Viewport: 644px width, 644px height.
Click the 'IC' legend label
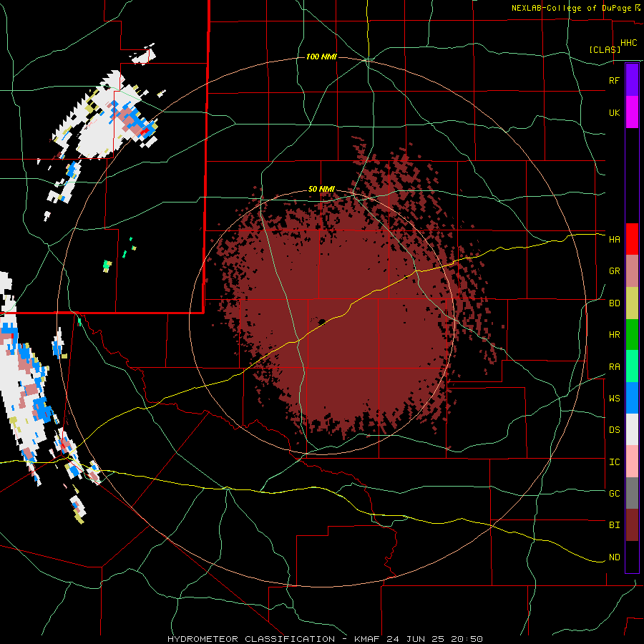coord(614,462)
